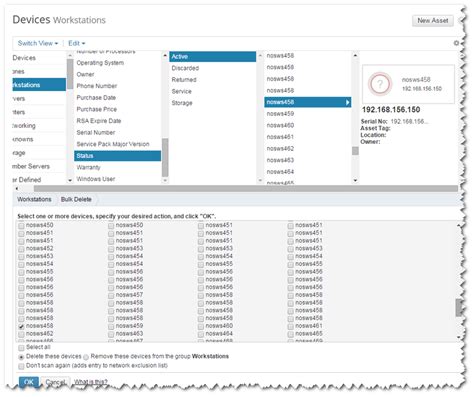Enable Don't scan again checkbox

(x=21, y=366)
